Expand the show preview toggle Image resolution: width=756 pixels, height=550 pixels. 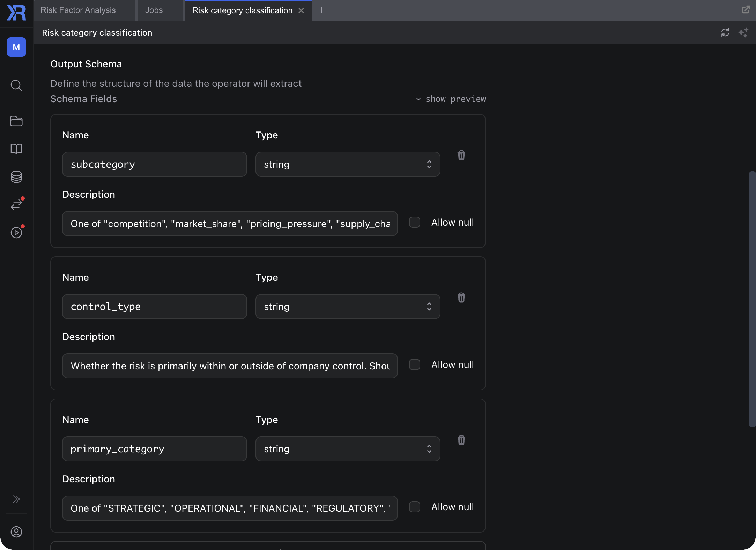tap(451, 99)
